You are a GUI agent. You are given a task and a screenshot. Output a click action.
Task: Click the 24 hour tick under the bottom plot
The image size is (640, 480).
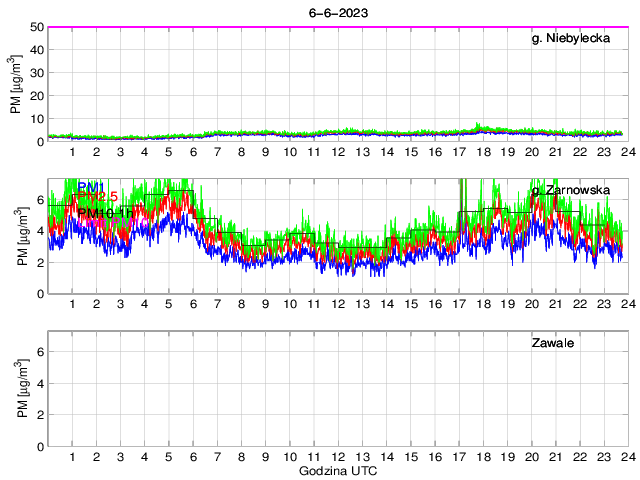[x=627, y=456]
